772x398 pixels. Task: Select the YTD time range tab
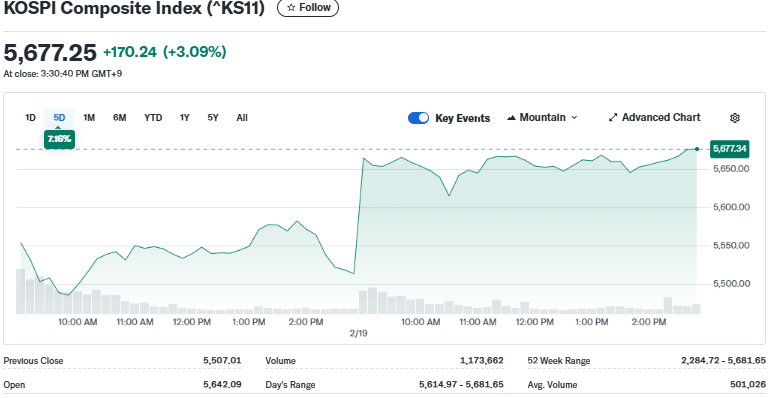tap(153, 118)
